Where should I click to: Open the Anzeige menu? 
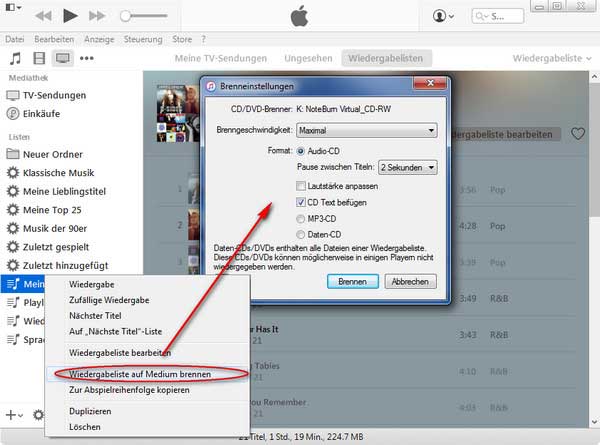click(99, 39)
